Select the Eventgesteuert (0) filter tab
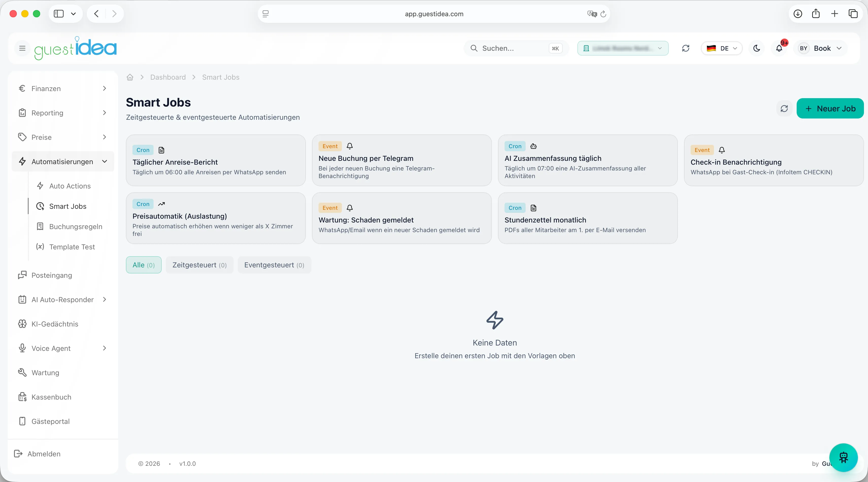Screen dimensions: 868x482 (274, 265)
